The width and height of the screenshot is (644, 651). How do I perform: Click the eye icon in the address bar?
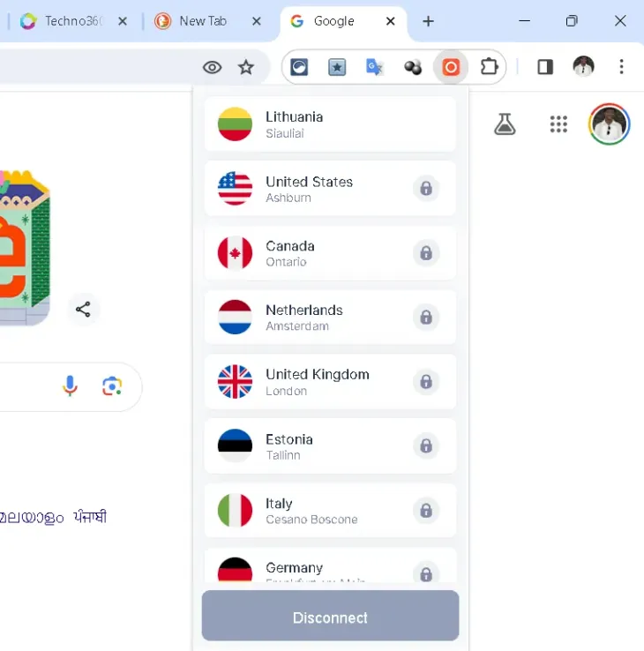[213, 67]
